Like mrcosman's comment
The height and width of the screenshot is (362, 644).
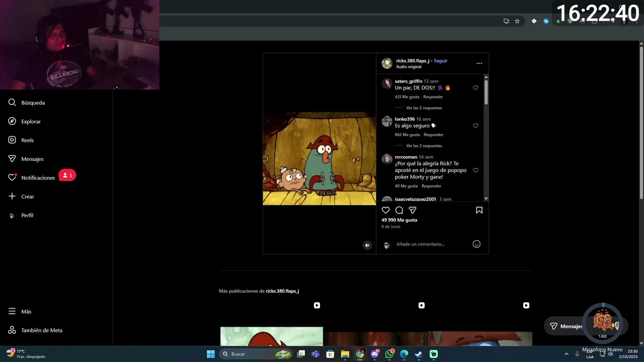(x=475, y=170)
